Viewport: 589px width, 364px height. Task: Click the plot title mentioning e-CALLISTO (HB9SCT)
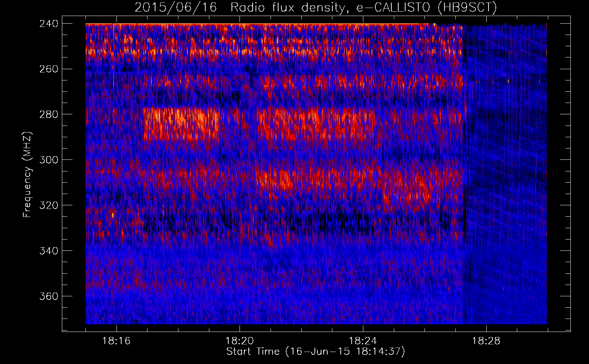pos(316,7)
